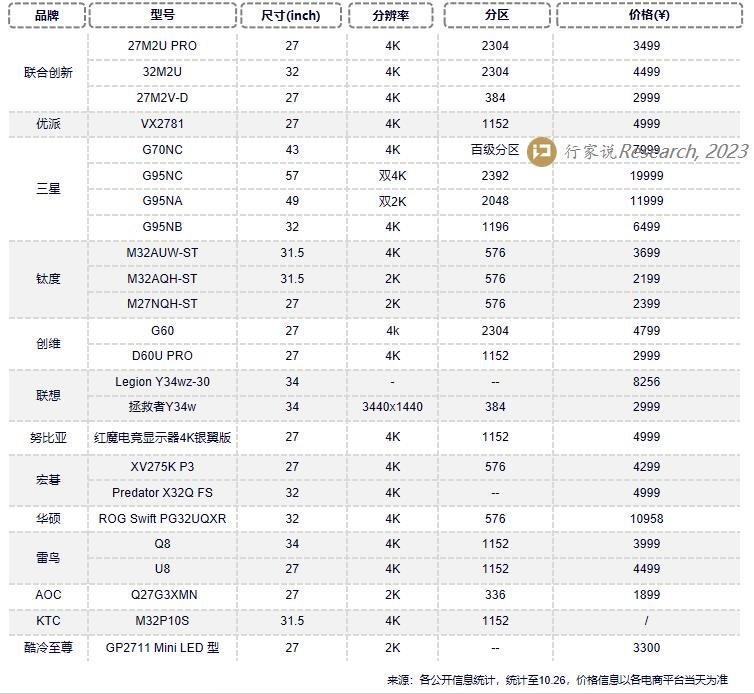Select the U8 model cell
754x694 pixels.
pyautogui.click(x=163, y=569)
